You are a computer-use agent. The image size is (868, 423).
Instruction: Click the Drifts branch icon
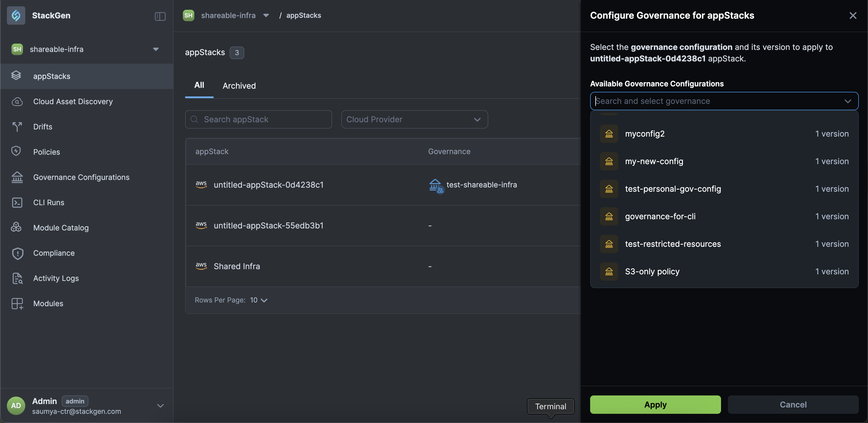coord(17,127)
